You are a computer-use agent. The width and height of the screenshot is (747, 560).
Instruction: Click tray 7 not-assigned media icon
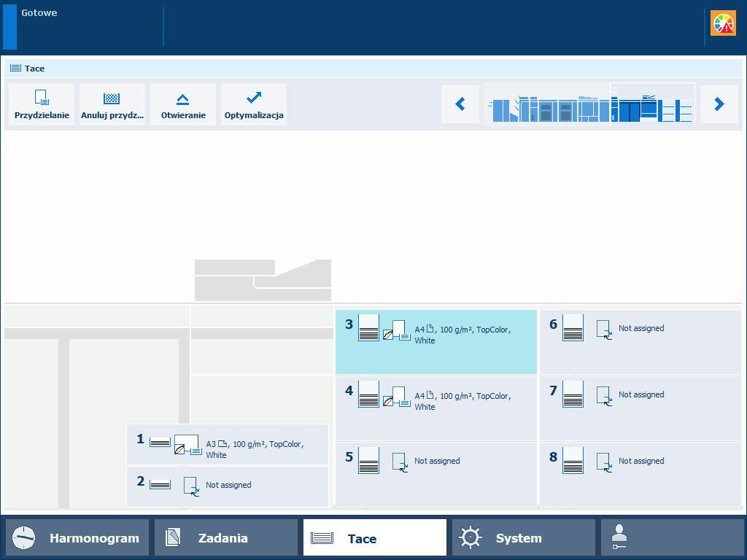pyautogui.click(x=604, y=396)
